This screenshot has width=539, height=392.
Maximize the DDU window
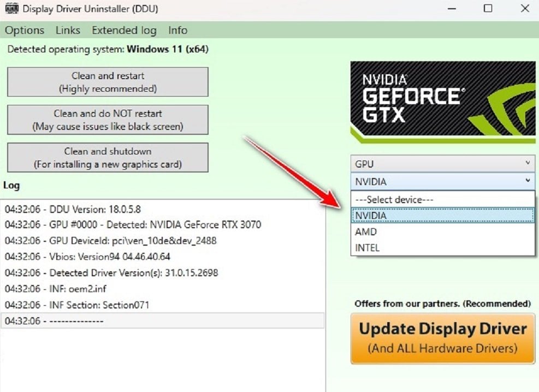coord(488,9)
